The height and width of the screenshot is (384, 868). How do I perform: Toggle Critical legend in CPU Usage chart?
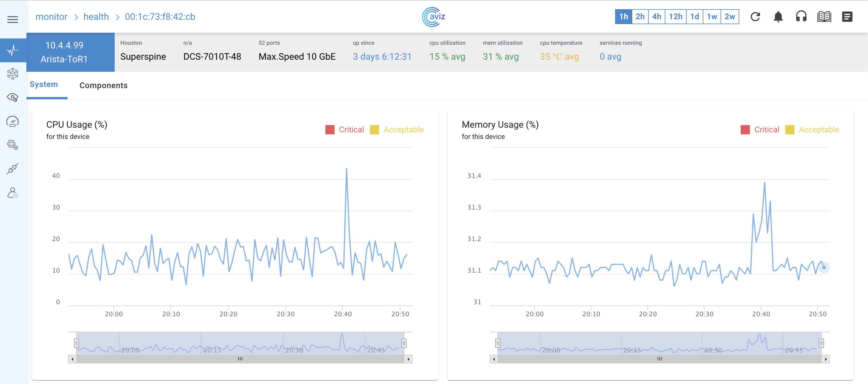(344, 129)
